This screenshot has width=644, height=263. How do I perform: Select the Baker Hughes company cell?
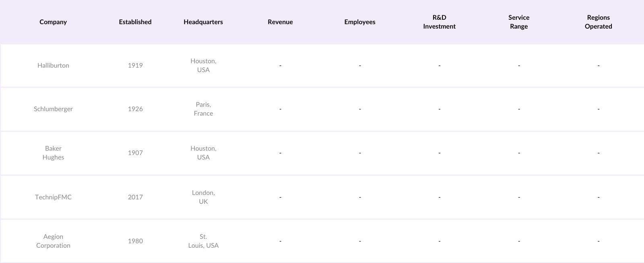[53, 153]
